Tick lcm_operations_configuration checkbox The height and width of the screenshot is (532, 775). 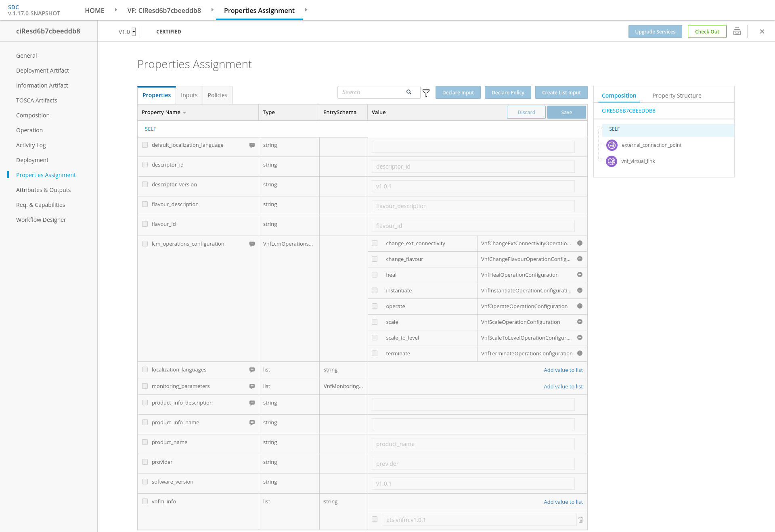click(145, 244)
